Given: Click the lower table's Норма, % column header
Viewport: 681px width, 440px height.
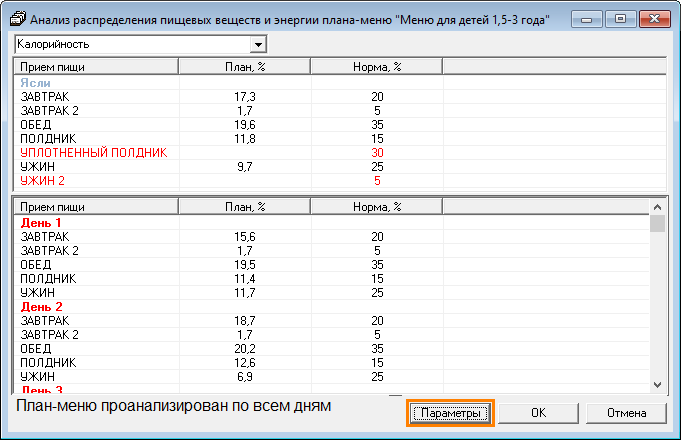Looking at the screenshot, I should [x=377, y=206].
